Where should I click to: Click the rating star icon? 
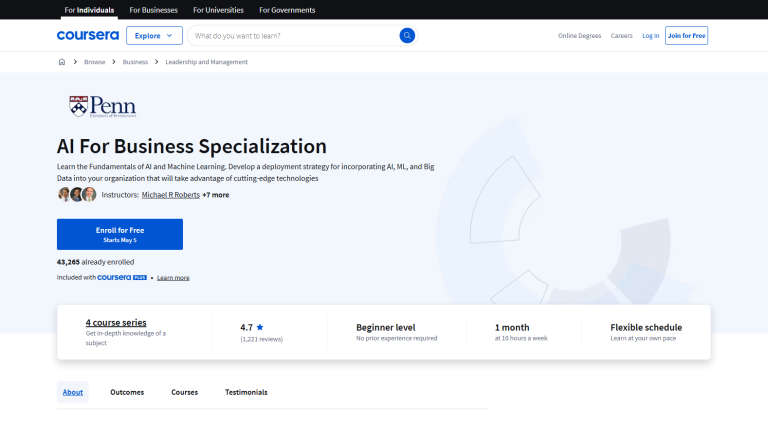tap(260, 327)
